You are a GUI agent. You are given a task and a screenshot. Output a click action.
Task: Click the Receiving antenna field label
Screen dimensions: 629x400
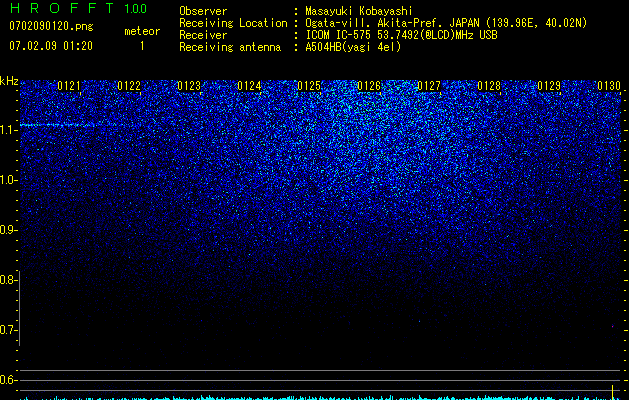point(230,47)
